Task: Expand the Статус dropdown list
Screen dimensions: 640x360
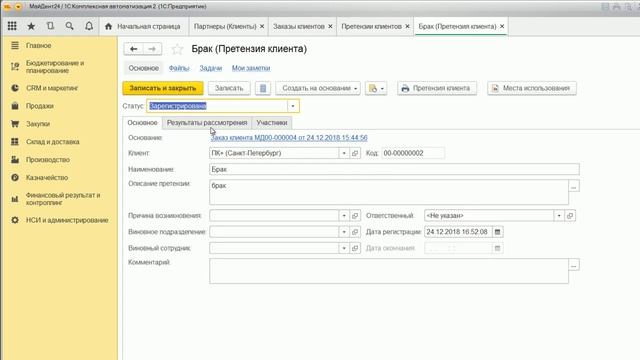Action: (x=293, y=106)
